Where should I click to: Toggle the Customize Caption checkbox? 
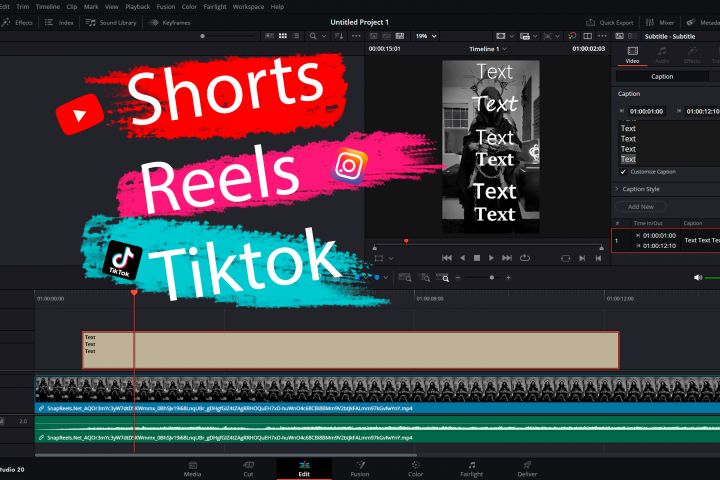(623, 172)
